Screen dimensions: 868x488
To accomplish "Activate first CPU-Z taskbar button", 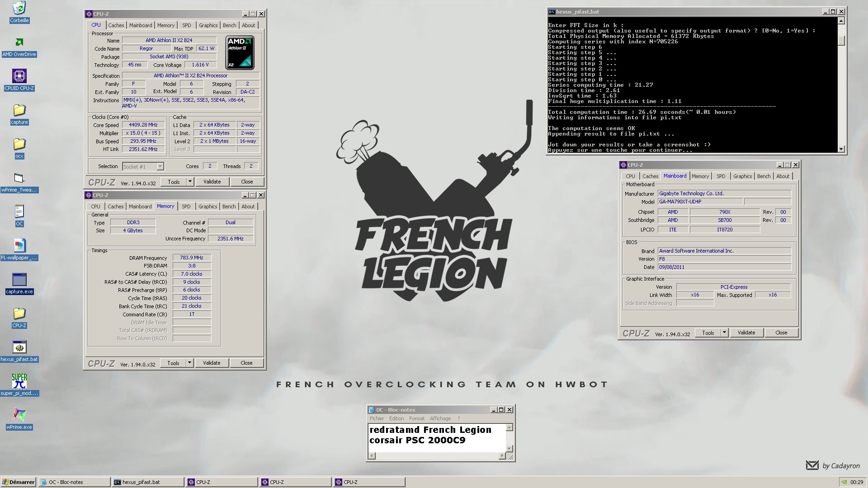I will coord(222,482).
